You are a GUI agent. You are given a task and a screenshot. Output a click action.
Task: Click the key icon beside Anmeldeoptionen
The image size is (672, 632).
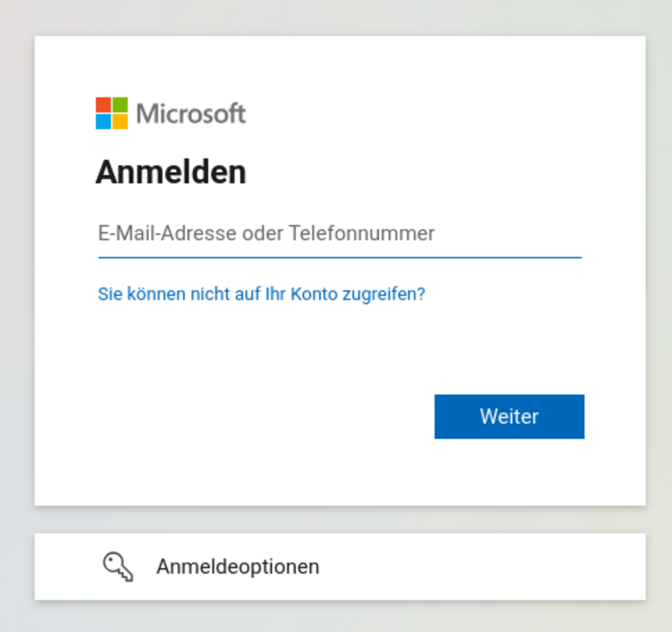[118, 567]
